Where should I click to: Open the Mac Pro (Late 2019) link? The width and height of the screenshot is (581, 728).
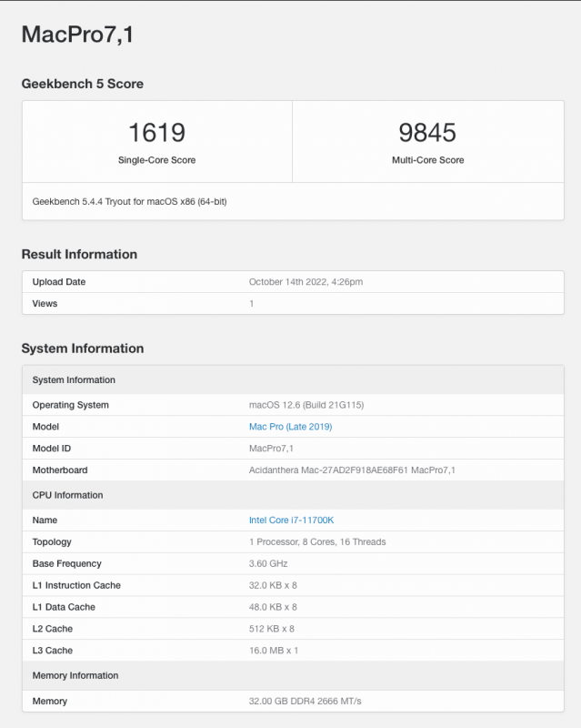290,427
